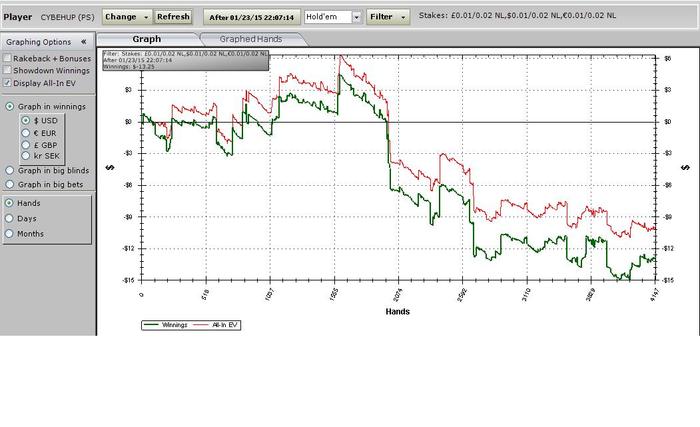Enable the Rakeback + Bonuses checkbox
Screen dimensions: 700x427
coord(7,58)
